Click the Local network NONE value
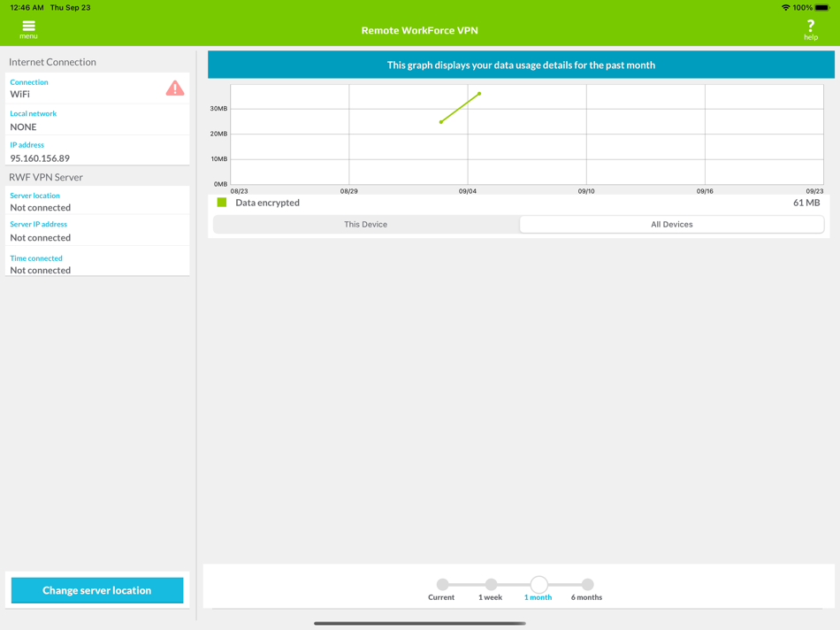 23,127
